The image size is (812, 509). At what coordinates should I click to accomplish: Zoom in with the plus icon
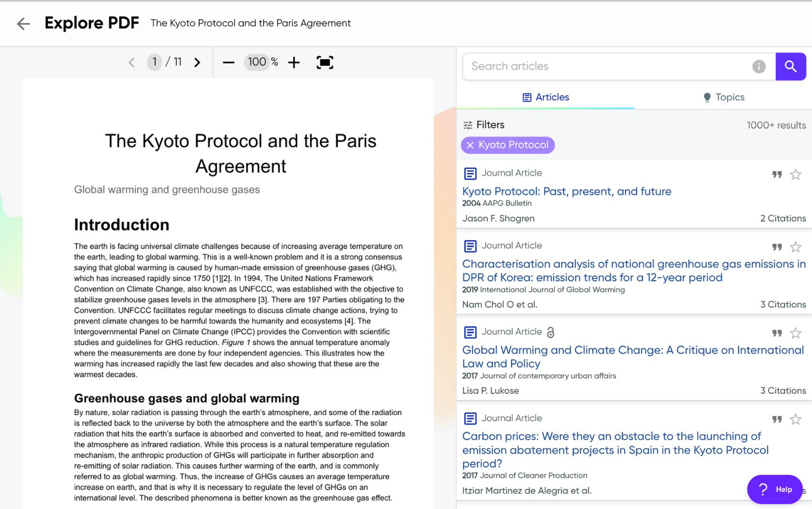click(x=294, y=62)
